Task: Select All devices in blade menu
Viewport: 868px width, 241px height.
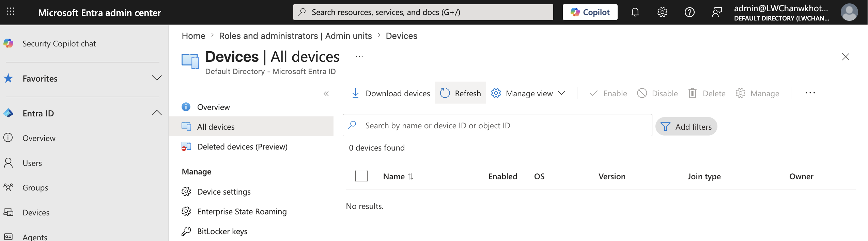Action: [251, 127]
